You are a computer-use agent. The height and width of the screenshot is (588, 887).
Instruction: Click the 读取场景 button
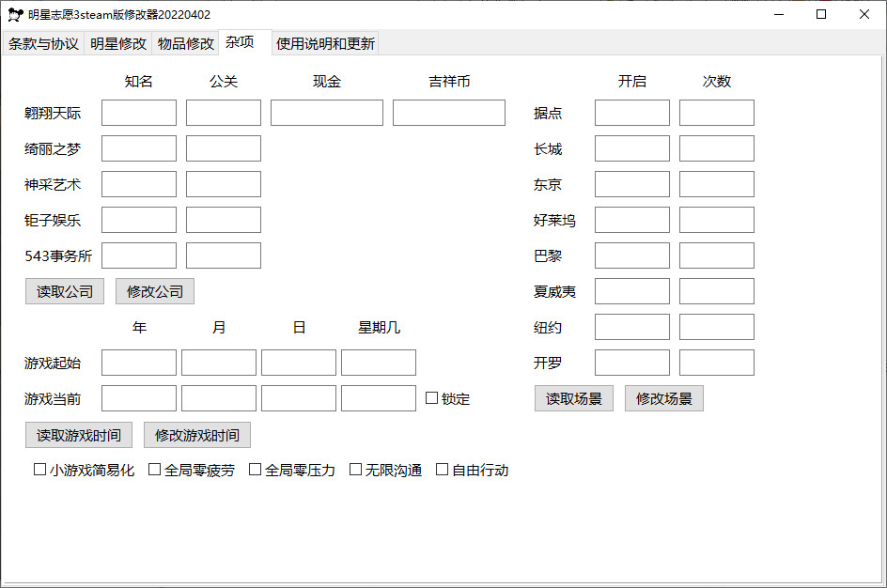574,398
